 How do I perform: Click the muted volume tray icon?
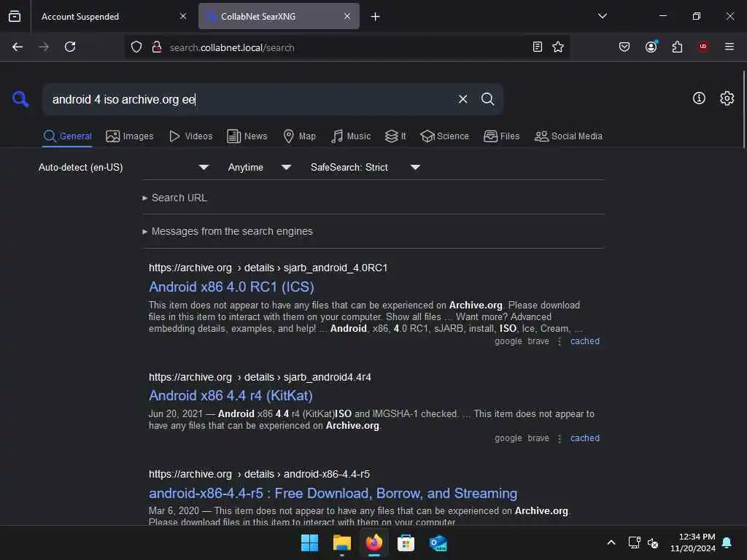pyautogui.click(x=653, y=542)
